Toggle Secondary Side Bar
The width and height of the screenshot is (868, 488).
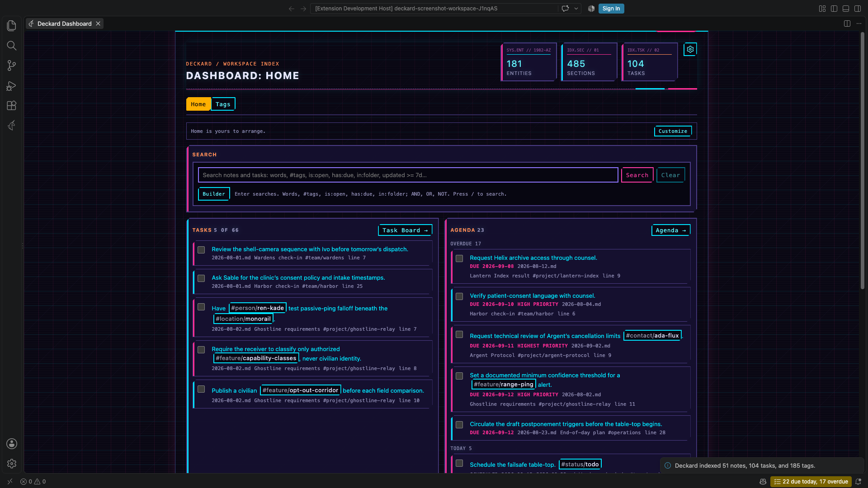(x=858, y=9)
